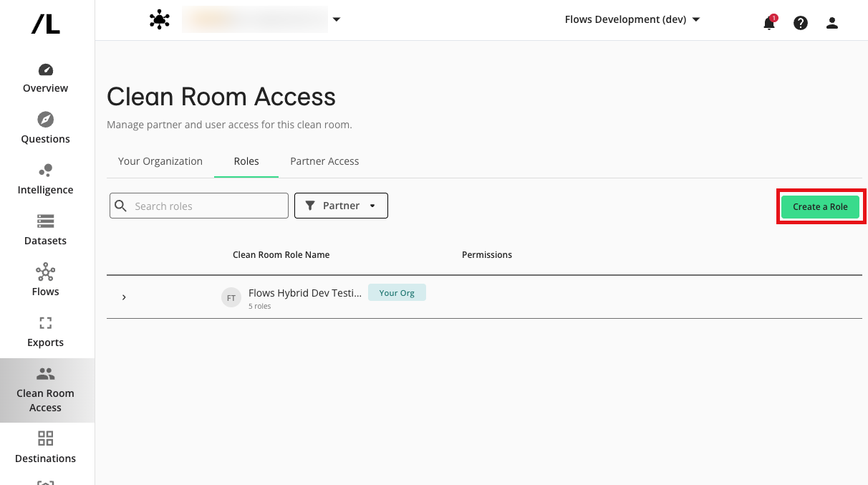Click the magnifier icon in search roles
This screenshot has height=485, width=868.
point(121,206)
